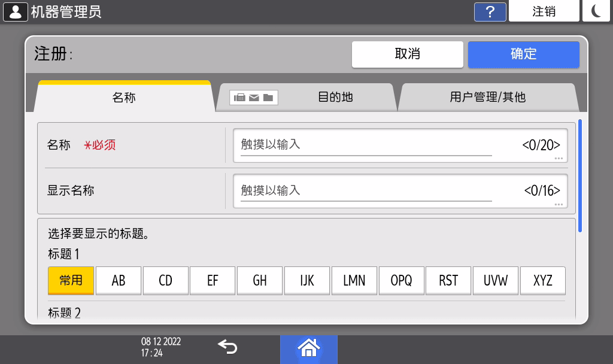Tap the 名称 input field to type
Viewport: 613px width, 364px height.
click(x=365, y=145)
